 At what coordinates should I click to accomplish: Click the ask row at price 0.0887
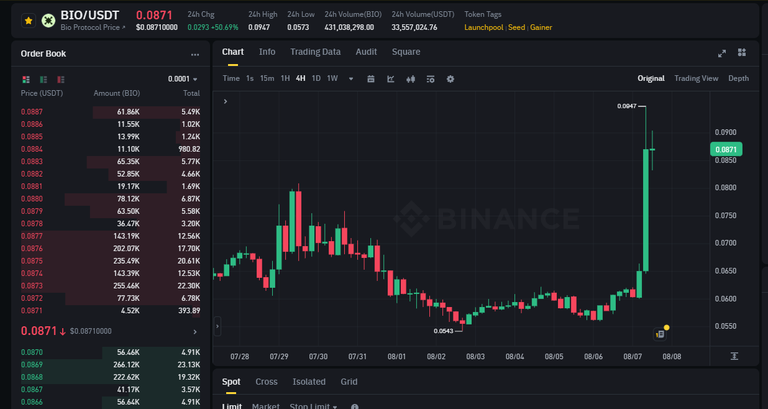tap(110, 112)
